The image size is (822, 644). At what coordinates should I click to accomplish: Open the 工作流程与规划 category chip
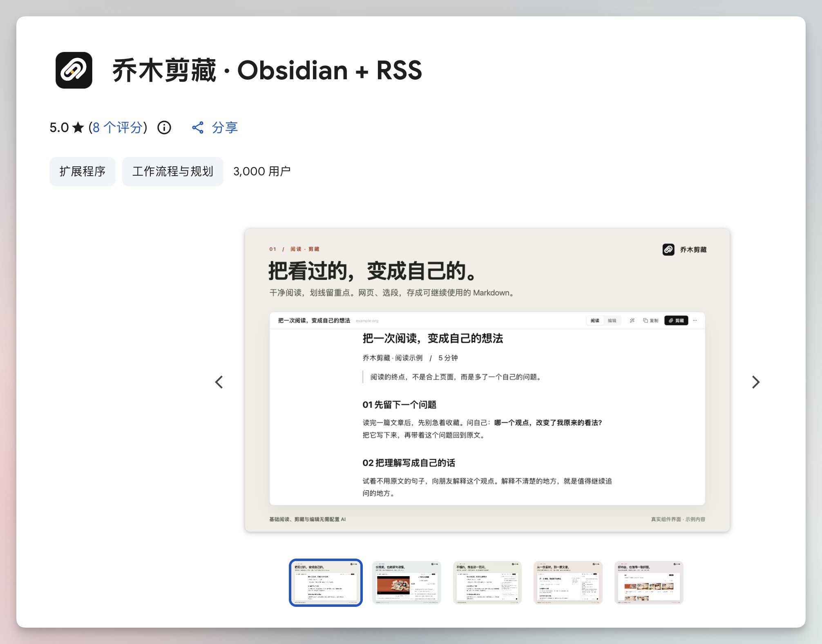tap(173, 171)
